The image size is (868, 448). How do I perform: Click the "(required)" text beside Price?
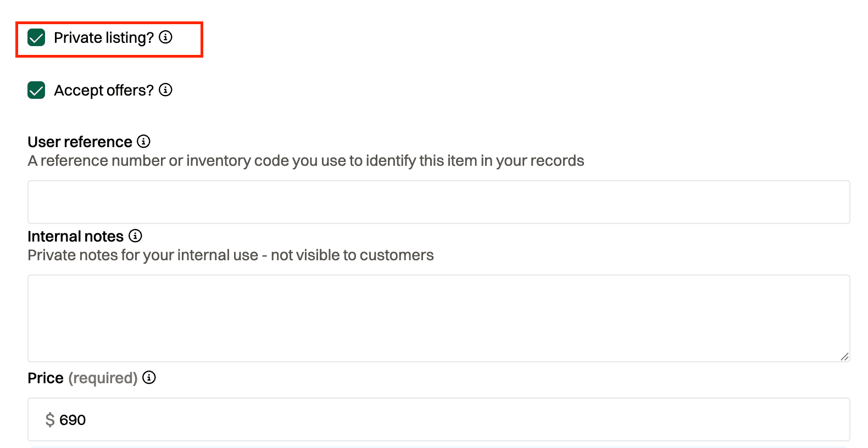coord(103,378)
